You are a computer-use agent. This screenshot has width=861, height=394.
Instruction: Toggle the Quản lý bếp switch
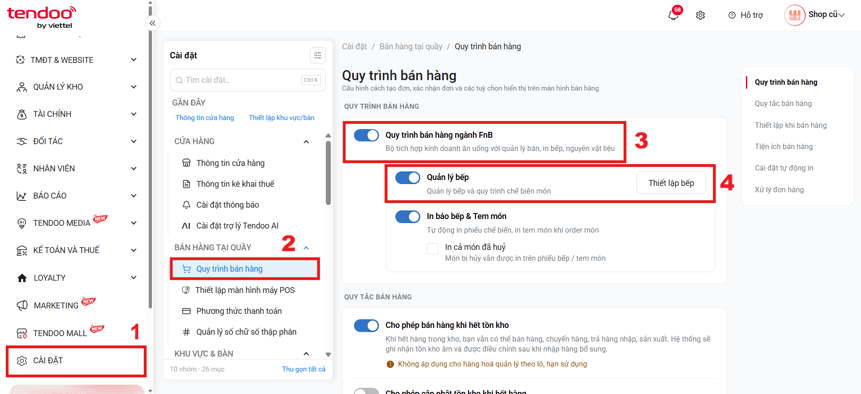[407, 178]
